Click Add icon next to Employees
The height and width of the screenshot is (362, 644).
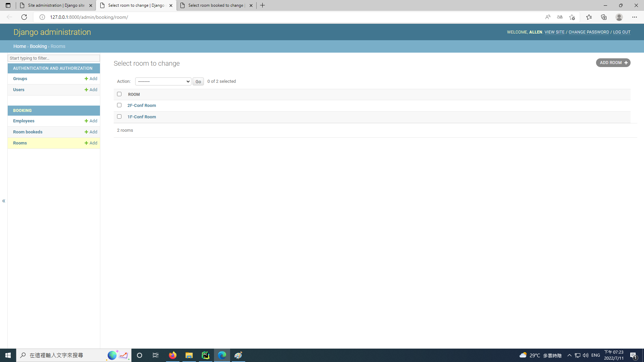[x=91, y=121]
